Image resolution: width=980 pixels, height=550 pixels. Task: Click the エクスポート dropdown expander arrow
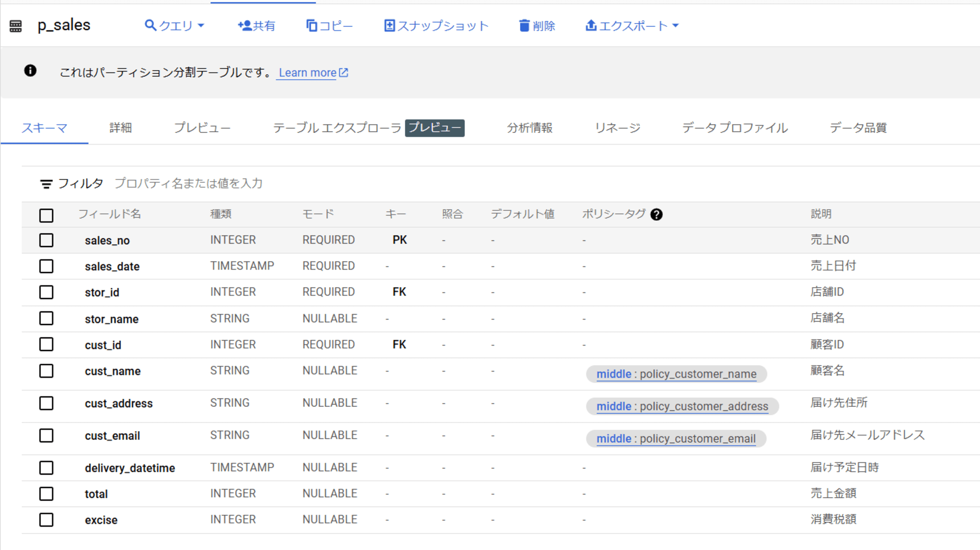[x=674, y=25]
